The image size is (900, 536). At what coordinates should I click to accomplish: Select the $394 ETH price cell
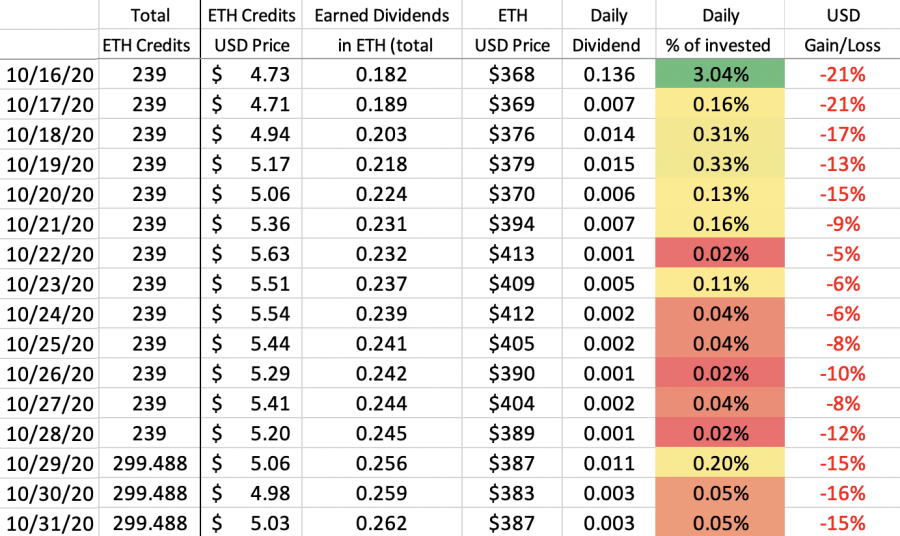(512, 224)
